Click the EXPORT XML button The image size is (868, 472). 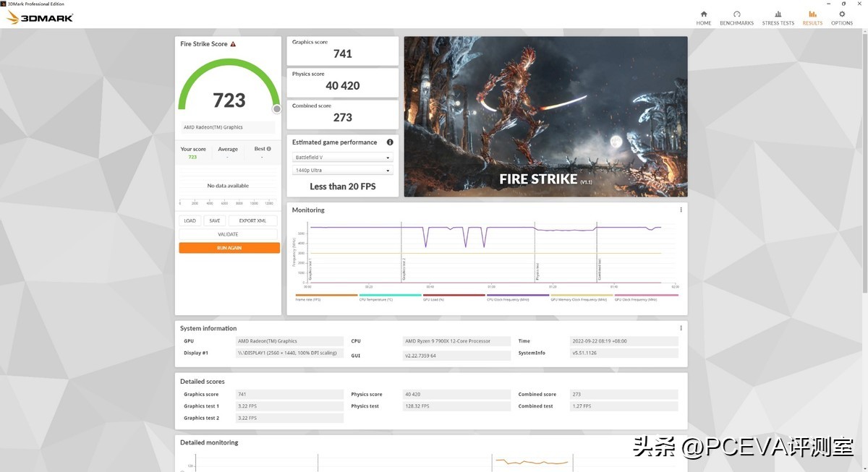tap(252, 220)
